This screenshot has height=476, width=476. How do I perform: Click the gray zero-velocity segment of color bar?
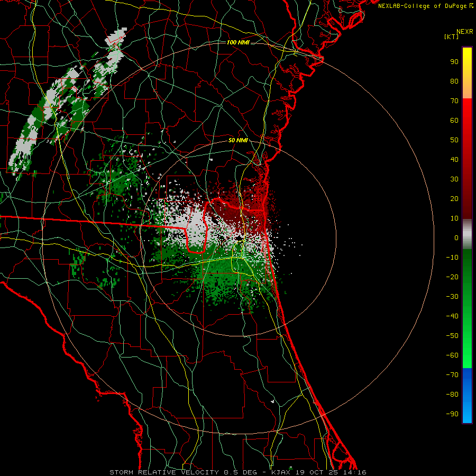pyautogui.click(x=467, y=234)
